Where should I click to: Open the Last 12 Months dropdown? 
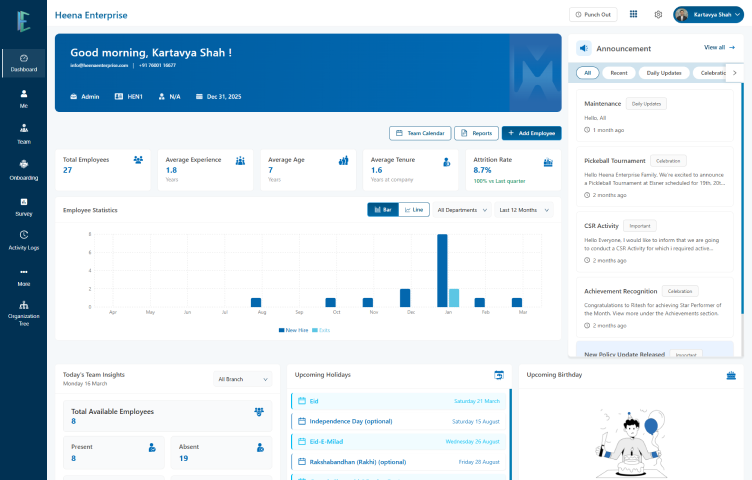524,210
